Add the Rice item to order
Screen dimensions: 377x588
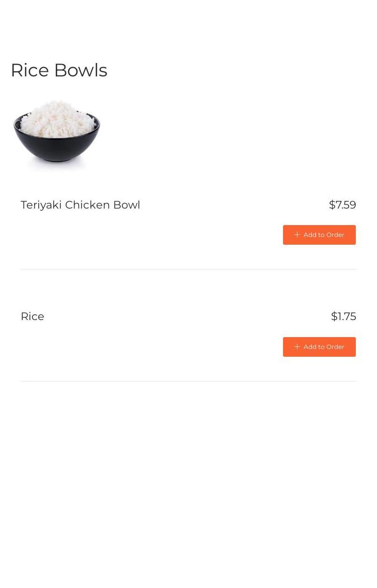pos(319,347)
